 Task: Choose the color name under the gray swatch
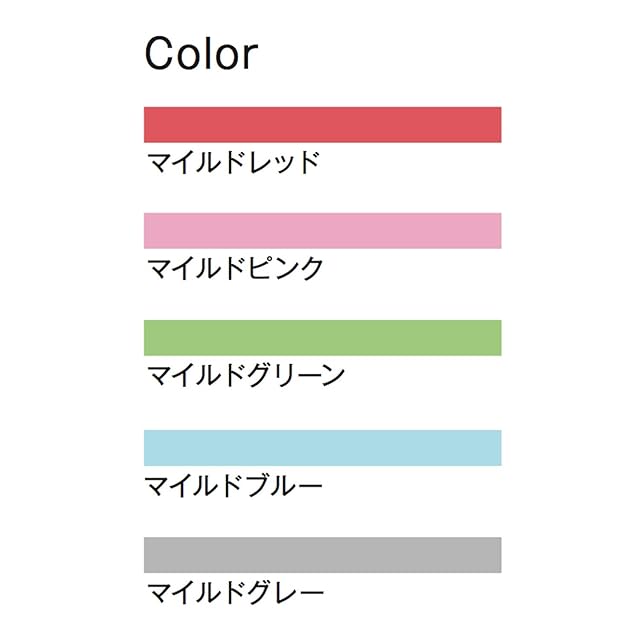(234, 592)
